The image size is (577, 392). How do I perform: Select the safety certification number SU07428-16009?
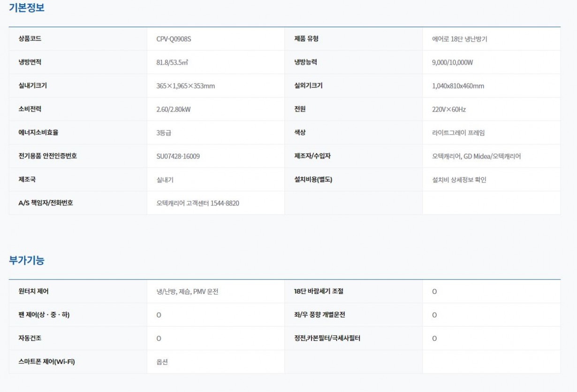(178, 156)
